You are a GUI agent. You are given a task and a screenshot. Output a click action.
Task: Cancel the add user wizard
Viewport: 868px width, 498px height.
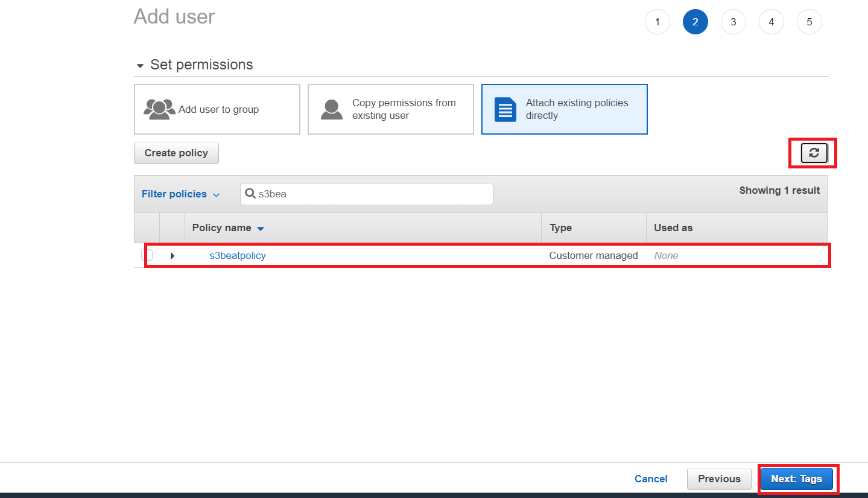[651, 479]
